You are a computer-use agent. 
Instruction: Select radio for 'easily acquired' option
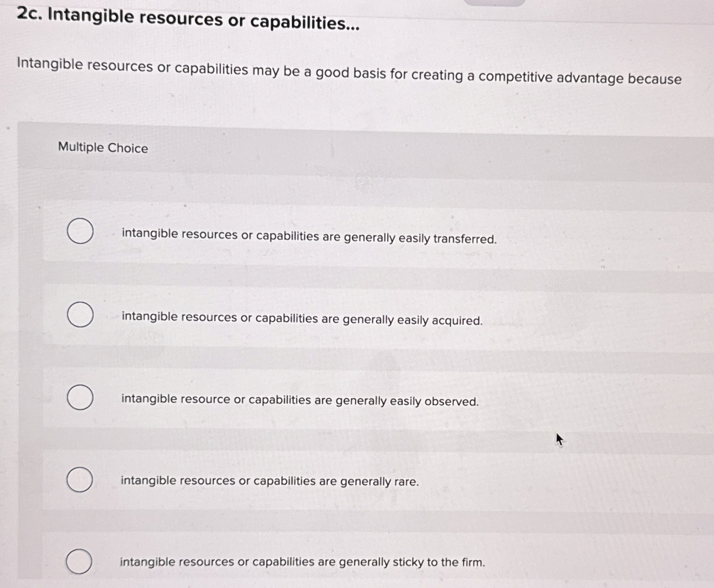[80, 314]
